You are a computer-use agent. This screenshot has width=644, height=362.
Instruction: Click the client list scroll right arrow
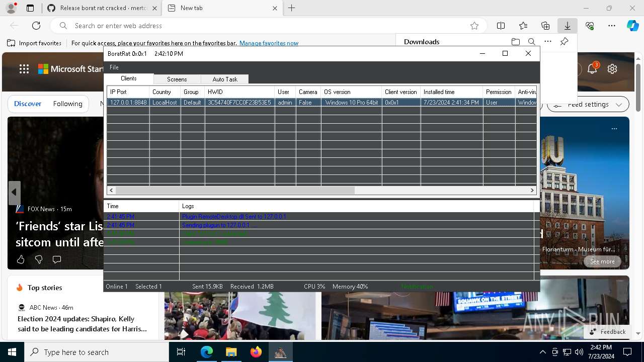532,191
